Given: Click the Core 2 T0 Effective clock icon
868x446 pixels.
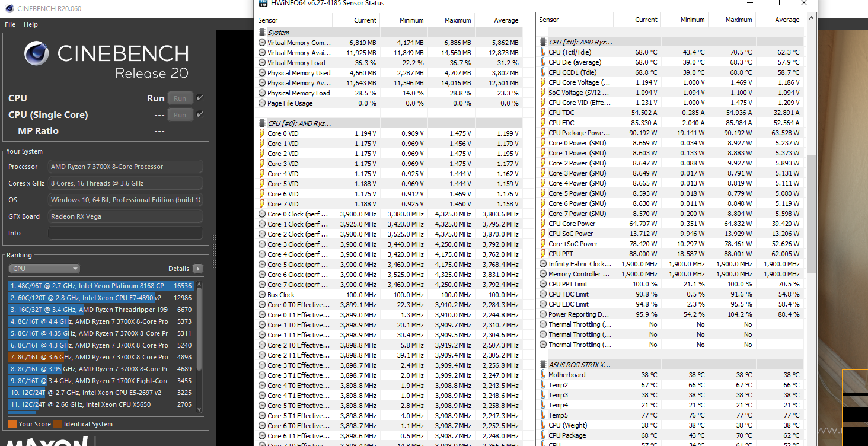Looking at the screenshot, I should tap(262, 345).
